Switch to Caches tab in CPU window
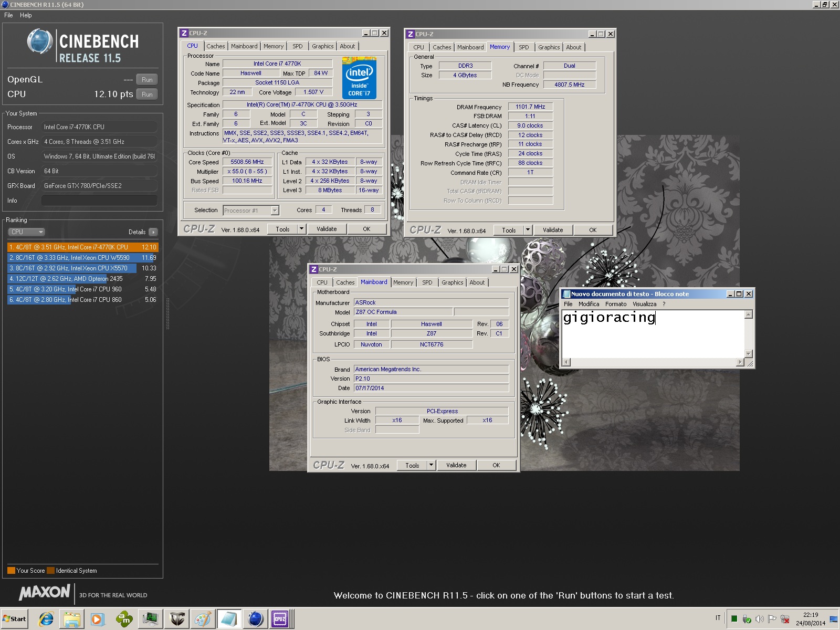The image size is (840, 630). click(215, 46)
